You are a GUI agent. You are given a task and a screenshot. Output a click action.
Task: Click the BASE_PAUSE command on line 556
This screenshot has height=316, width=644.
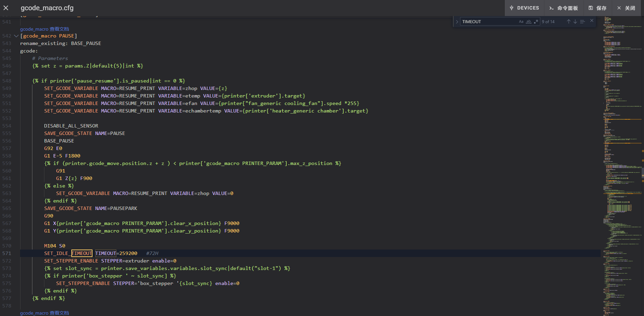tap(59, 141)
